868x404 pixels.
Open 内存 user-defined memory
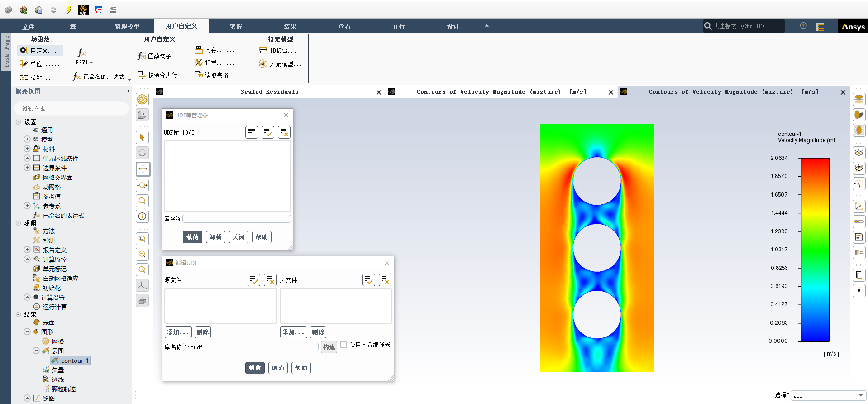[215, 50]
